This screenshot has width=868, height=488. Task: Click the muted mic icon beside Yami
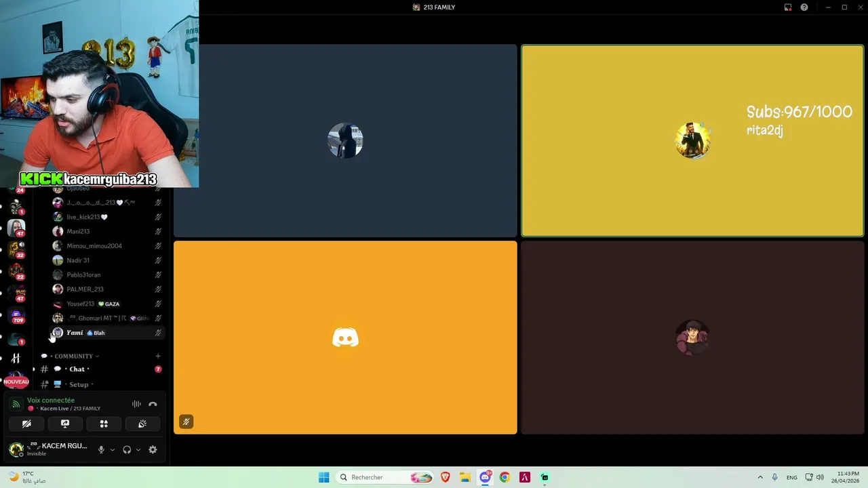[158, 333]
